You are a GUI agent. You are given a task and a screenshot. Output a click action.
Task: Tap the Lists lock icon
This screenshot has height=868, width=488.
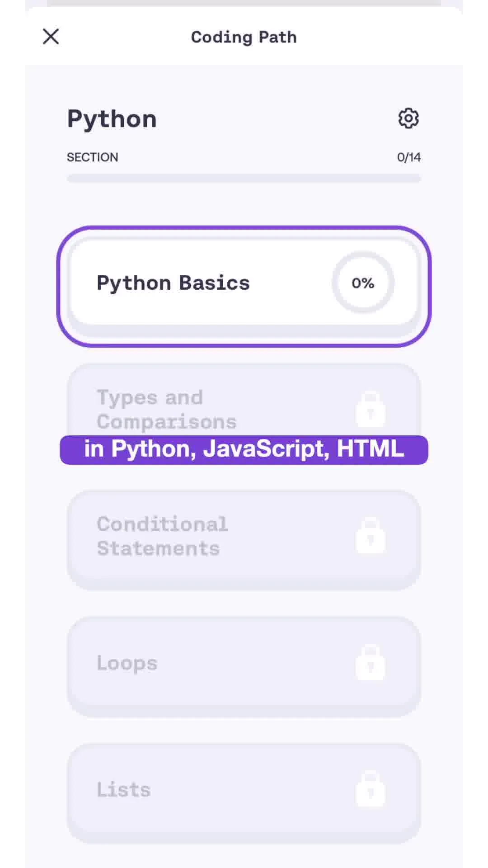click(x=370, y=789)
